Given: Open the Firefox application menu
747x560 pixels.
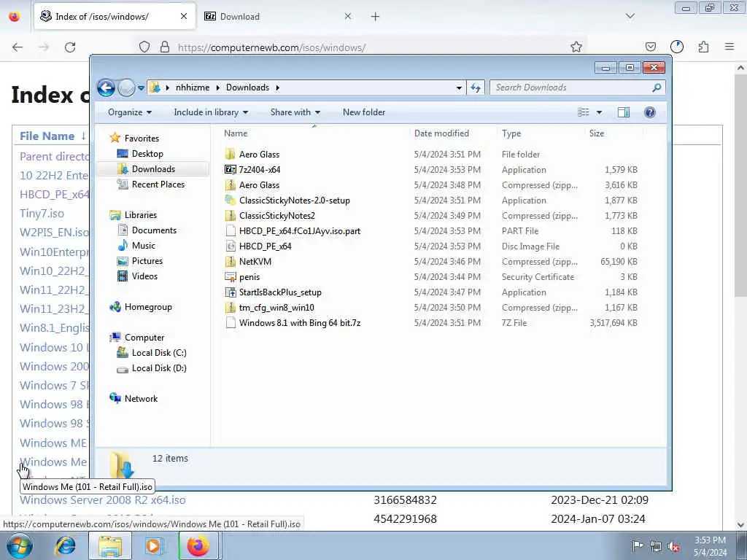Looking at the screenshot, I should point(729,47).
